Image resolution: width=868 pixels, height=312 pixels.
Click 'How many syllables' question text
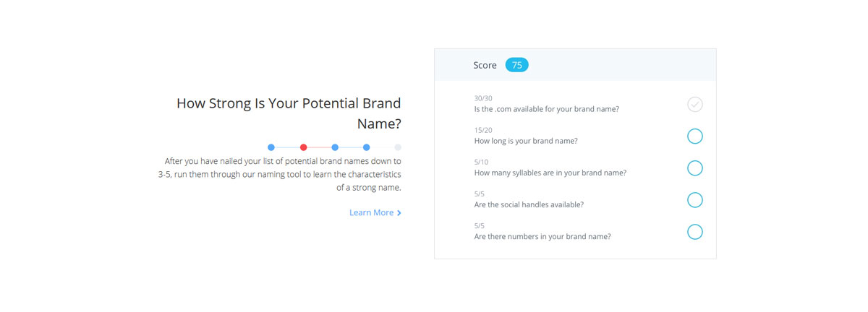click(x=550, y=173)
